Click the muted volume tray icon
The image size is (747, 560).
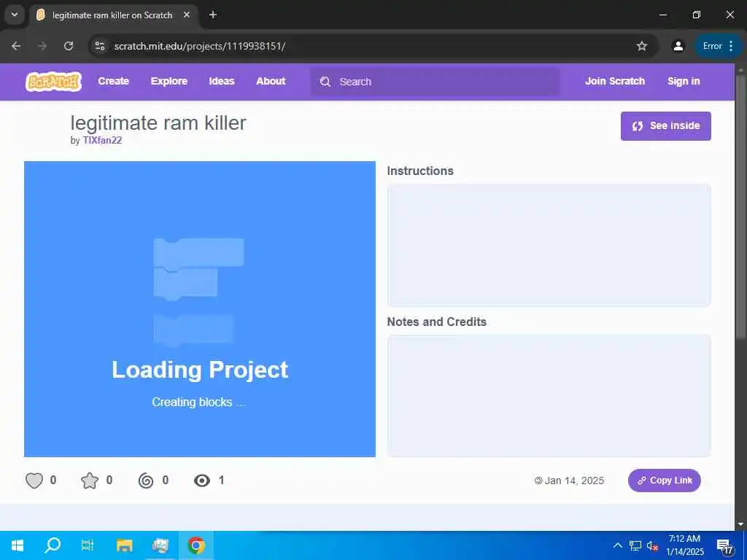coord(652,545)
